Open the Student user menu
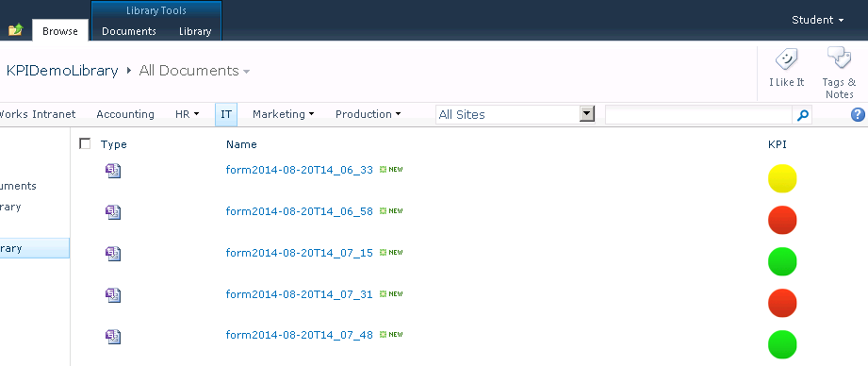Viewport: 868px width, 366px height. point(818,20)
